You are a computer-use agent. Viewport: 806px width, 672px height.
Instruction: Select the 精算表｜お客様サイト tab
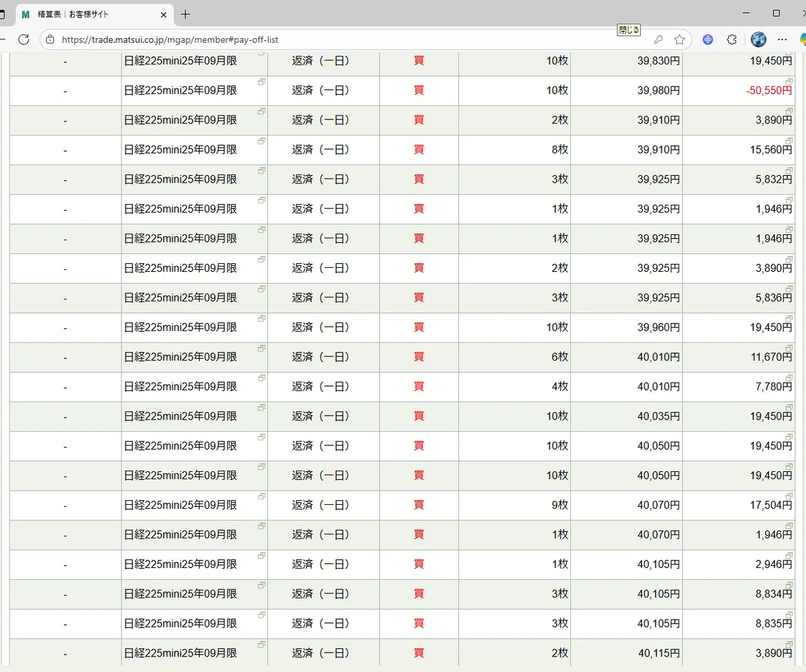[93, 14]
